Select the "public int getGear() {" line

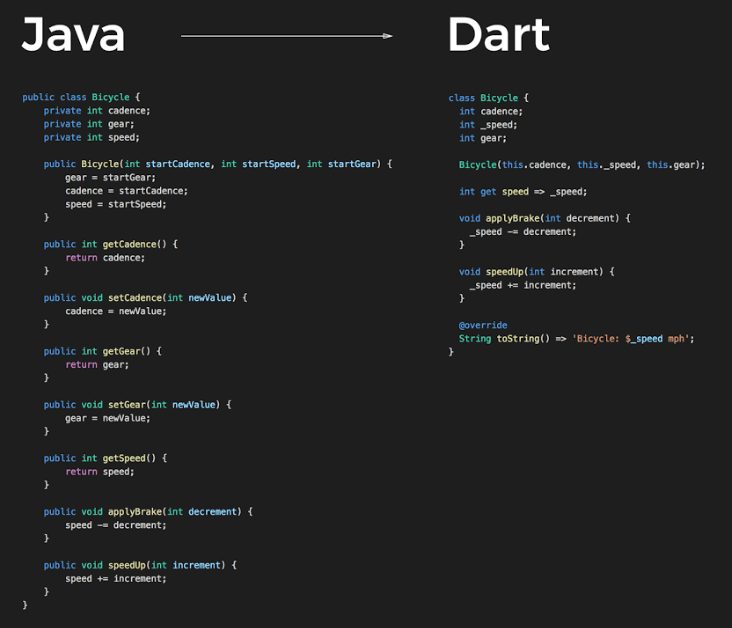103,351
